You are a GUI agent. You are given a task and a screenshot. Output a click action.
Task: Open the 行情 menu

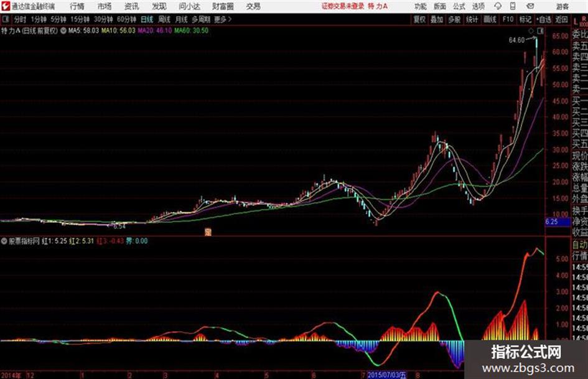[77, 6]
